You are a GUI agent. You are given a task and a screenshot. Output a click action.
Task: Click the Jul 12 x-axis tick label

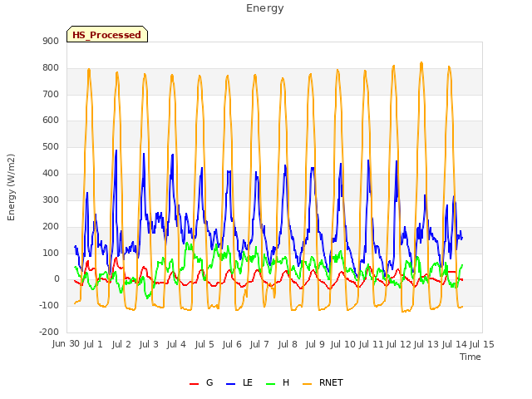399,344
